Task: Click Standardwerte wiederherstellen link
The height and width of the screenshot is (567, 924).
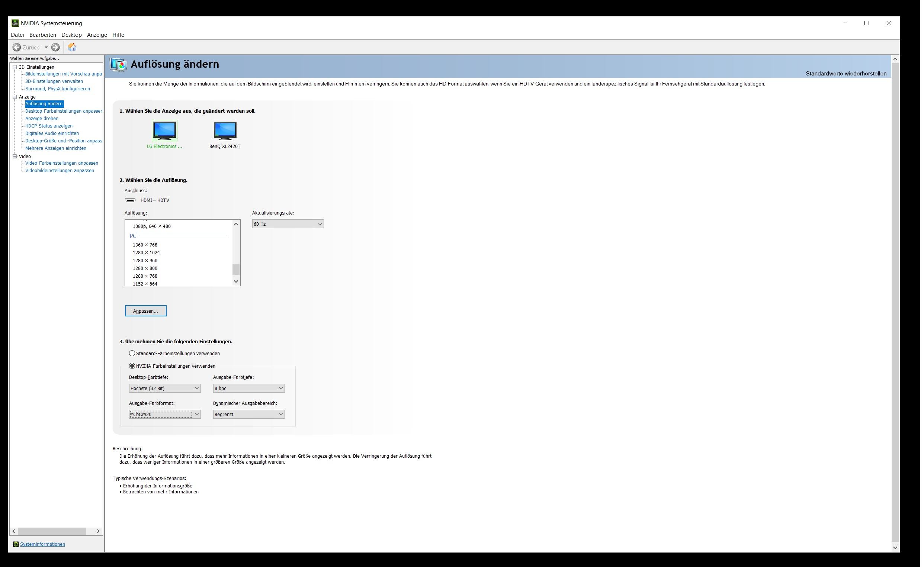Action: click(846, 74)
